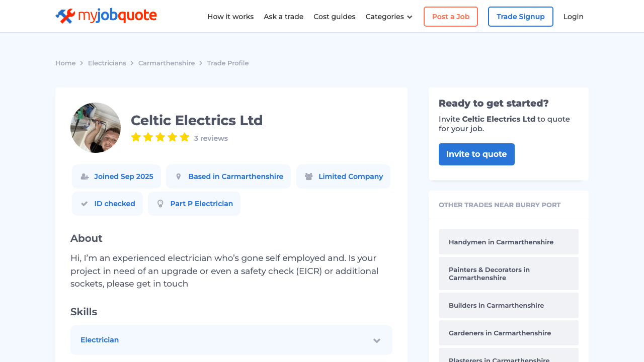Open the 3 reviews link

tap(211, 138)
